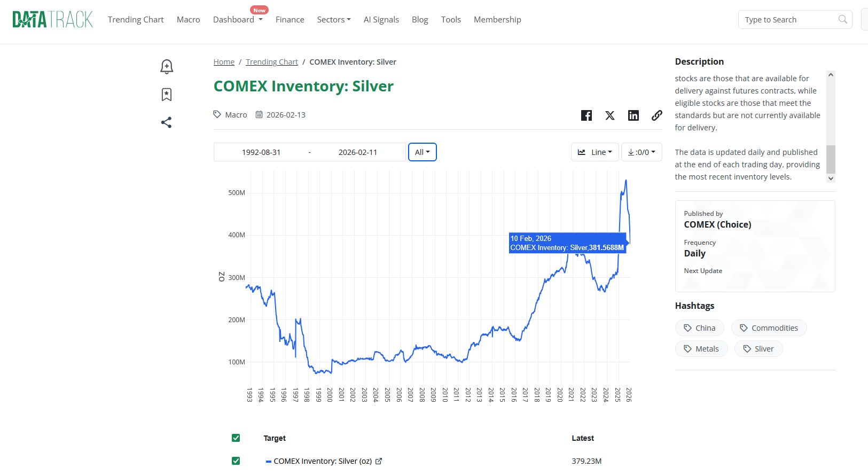Screen dimensions: 868x475
Task: Open the download 0/0 dropdown
Action: click(642, 152)
